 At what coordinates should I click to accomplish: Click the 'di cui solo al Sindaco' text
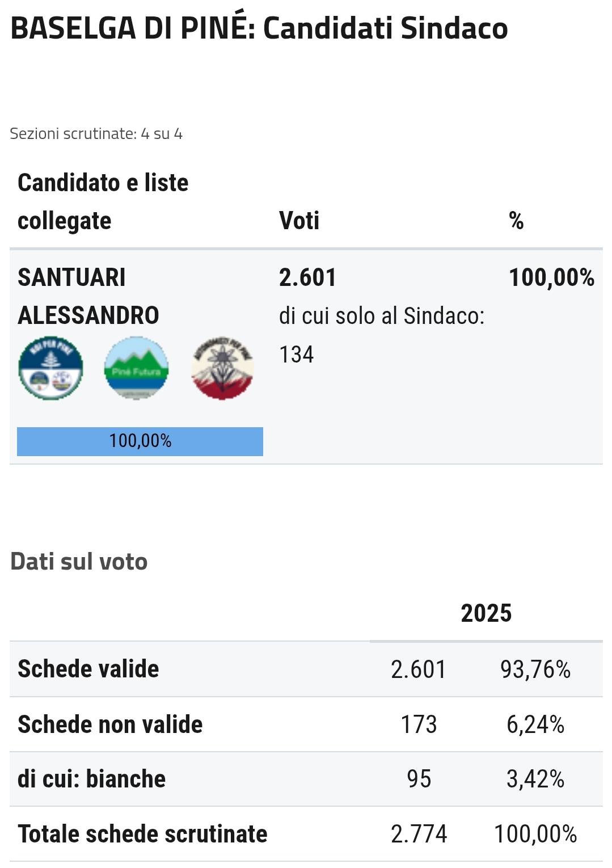click(382, 316)
